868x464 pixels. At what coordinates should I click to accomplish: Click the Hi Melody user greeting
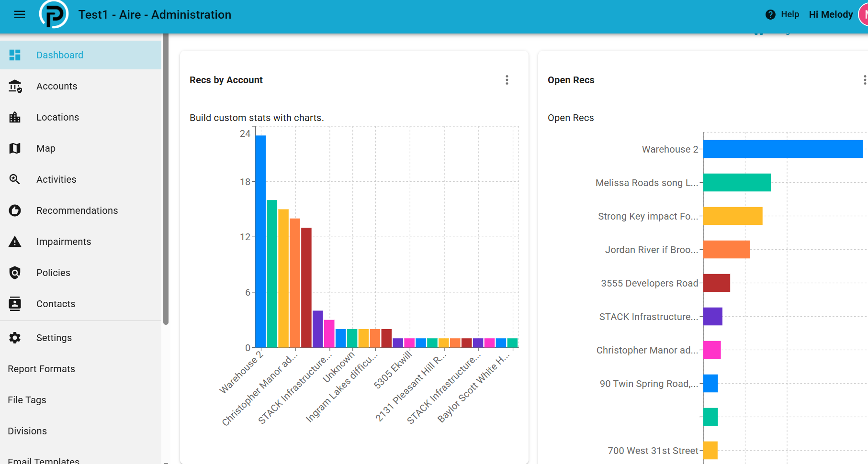(831, 14)
